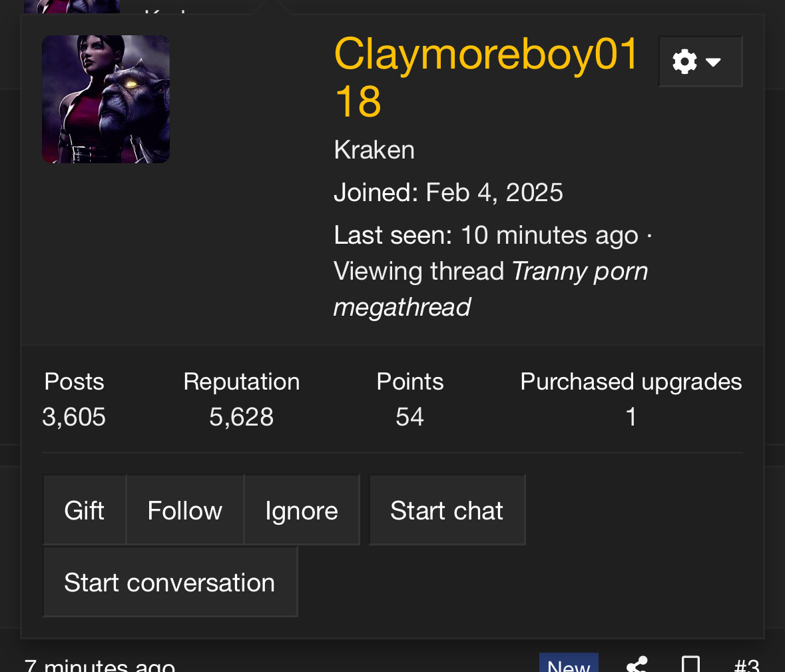Click the bookmark icon on the post
This screenshot has width=785, height=672.
tap(691, 665)
